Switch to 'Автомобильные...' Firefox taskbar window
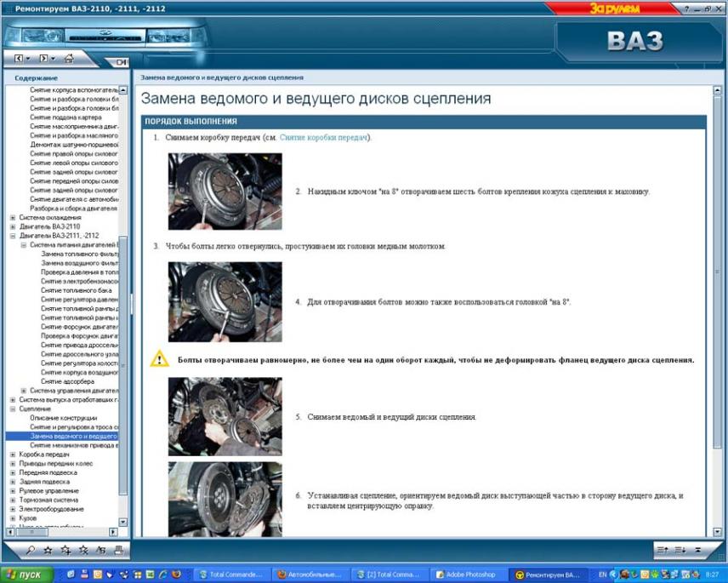This screenshot has width=728, height=583. (x=310, y=574)
